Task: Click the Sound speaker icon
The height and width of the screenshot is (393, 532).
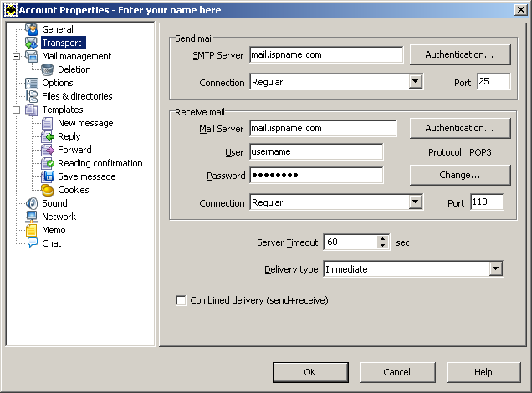Action: pyautogui.click(x=32, y=203)
